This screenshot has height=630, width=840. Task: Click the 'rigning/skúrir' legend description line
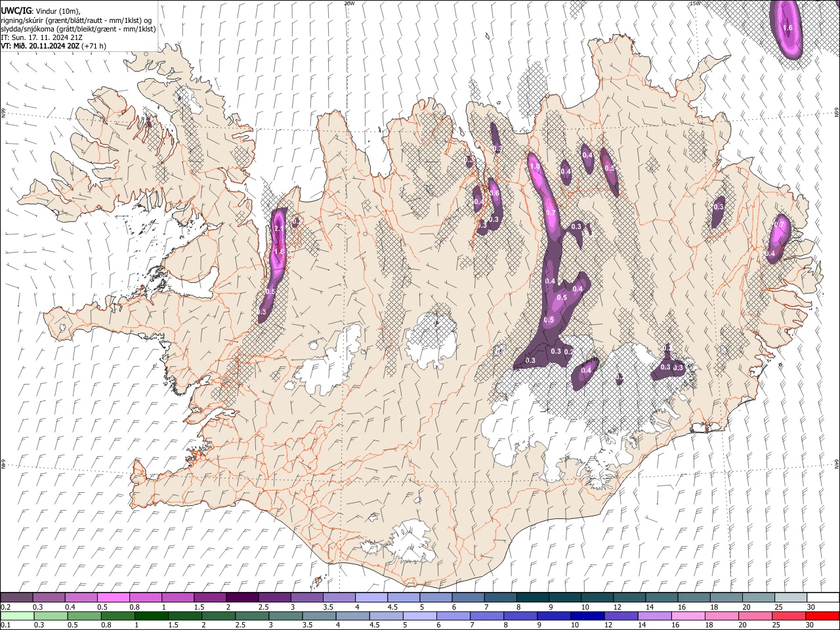coord(76,20)
